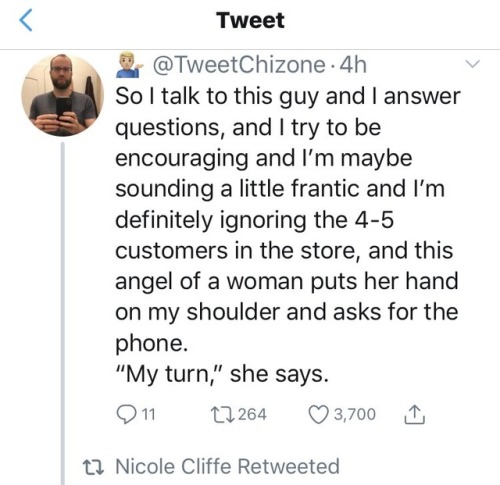
Task: View the 3,700 likes count
Action: pos(355,414)
